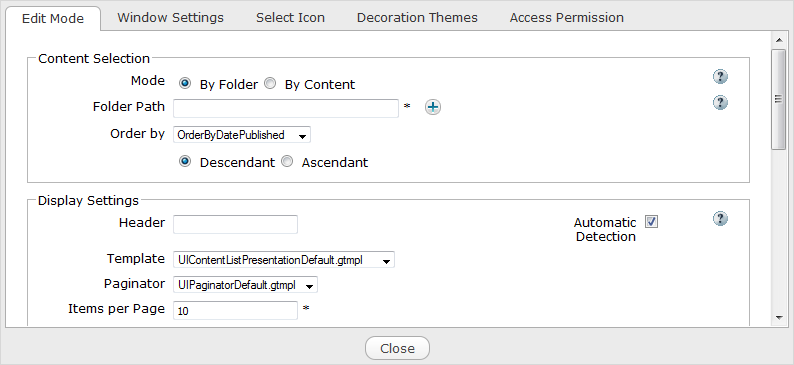Image resolution: width=794 pixels, height=365 pixels.
Task: Click the vertical scrollbar thumb
Action: [778, 99]
